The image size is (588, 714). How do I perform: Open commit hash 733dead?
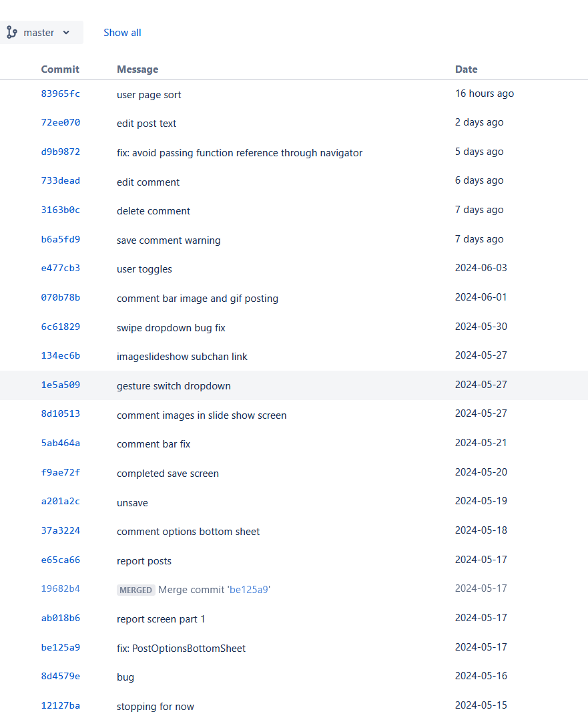(61, 181)
